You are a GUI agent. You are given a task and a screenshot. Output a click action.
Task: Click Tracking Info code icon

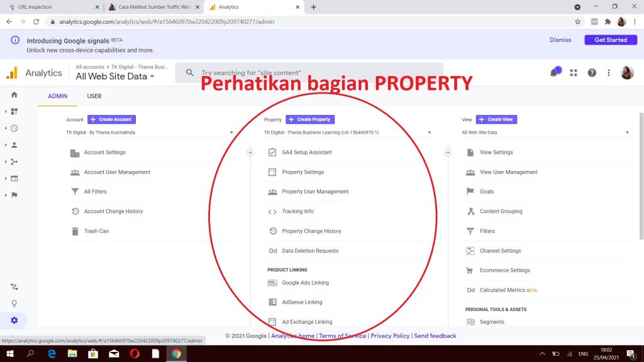tap(272, 212)
